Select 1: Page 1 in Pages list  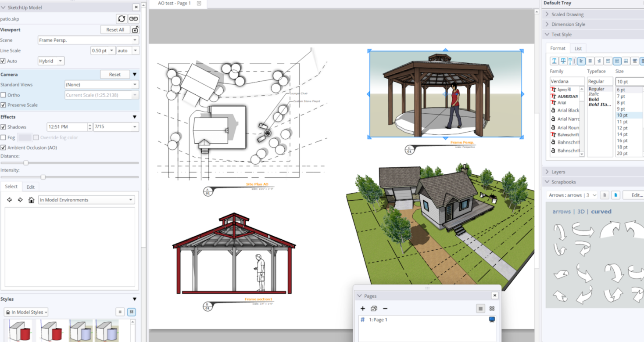(427, 320)
